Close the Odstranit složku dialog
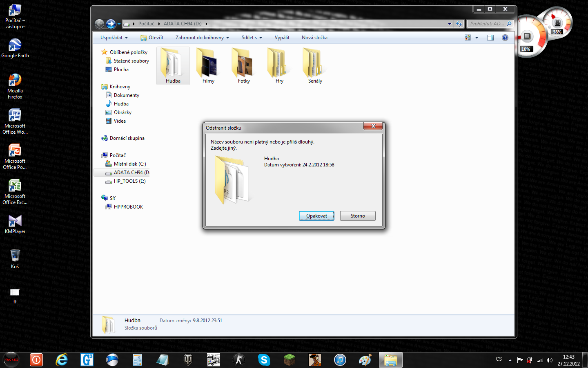Image resolution: width=588 pixels, height=368 pixels. 373,126
